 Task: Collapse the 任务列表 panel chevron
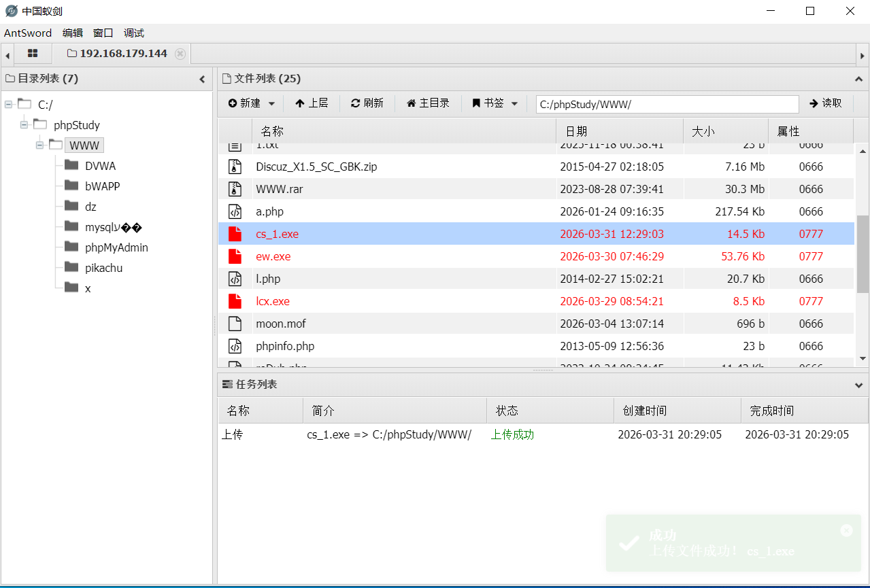click(858, 385)
